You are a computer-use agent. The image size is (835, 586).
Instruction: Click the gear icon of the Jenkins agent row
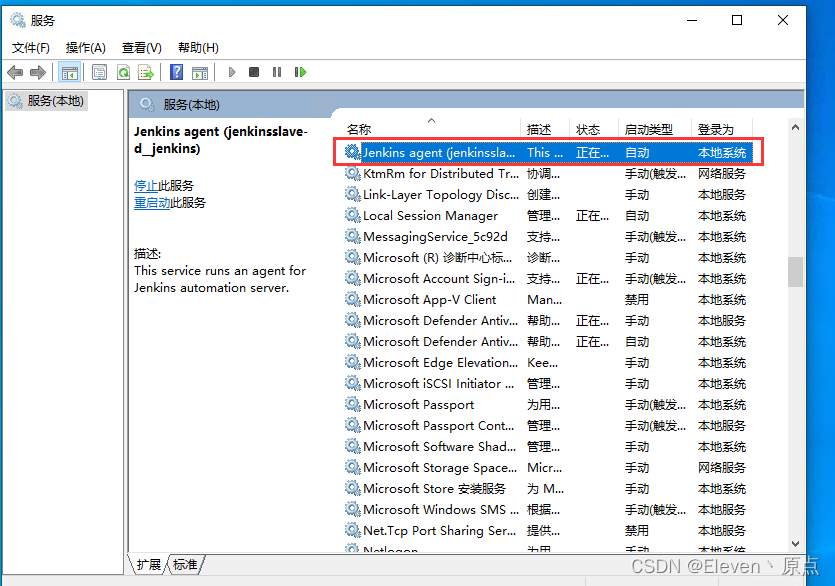[x=352, y=152]
